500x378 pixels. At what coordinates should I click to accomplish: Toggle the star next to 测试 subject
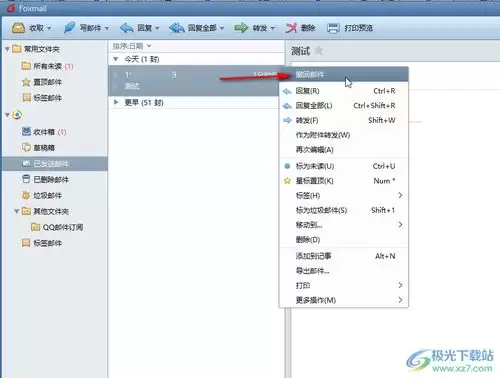[x=319, y=51]
